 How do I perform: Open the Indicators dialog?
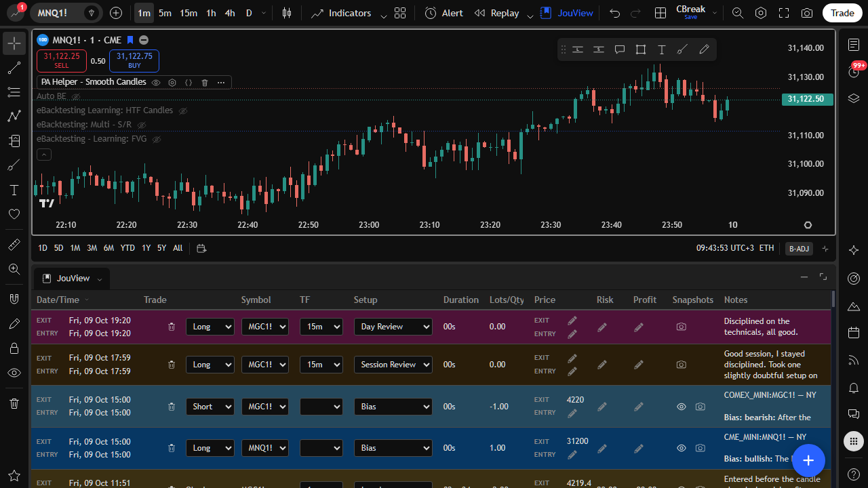pyautogui.click(x=341, y=13)
